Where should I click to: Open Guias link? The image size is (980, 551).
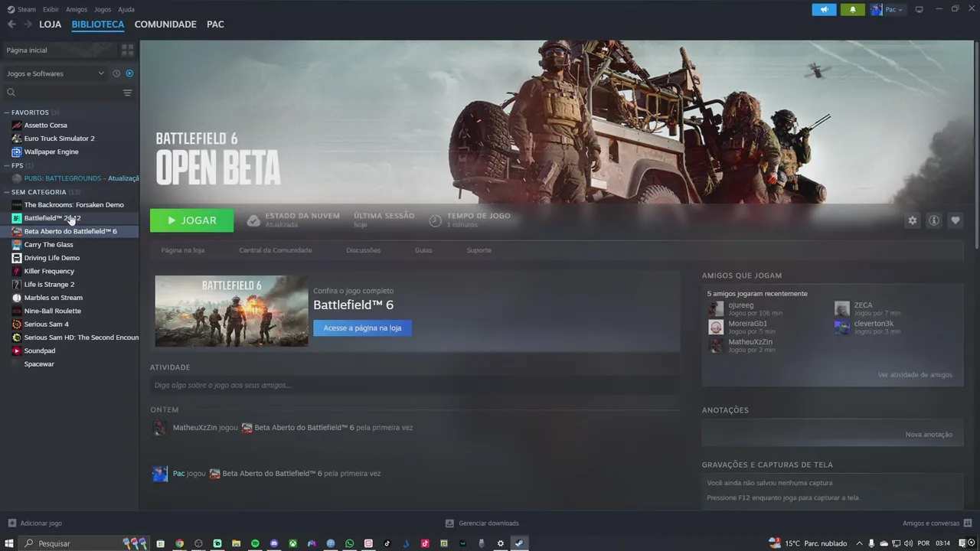point(423,250)
